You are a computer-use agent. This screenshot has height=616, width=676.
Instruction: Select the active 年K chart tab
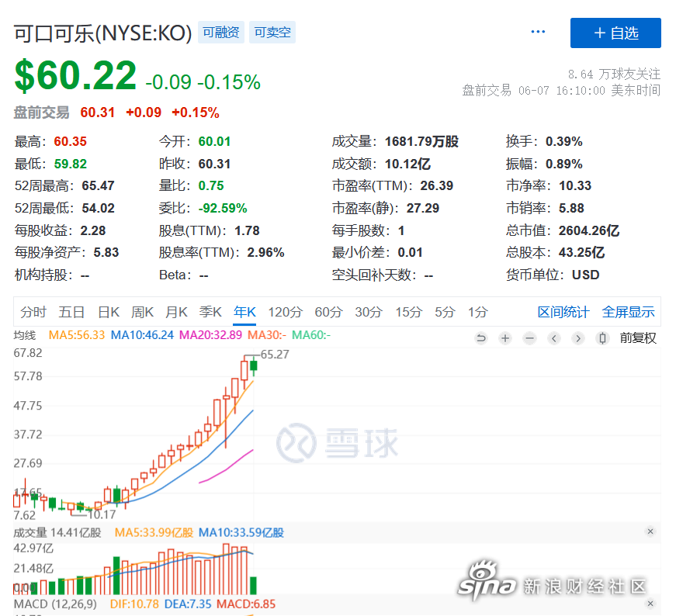[244, 312]
